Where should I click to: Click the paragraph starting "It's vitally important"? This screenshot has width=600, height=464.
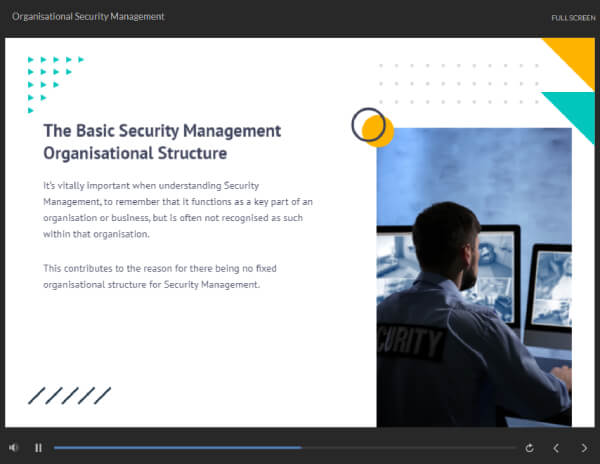[178, 210]
